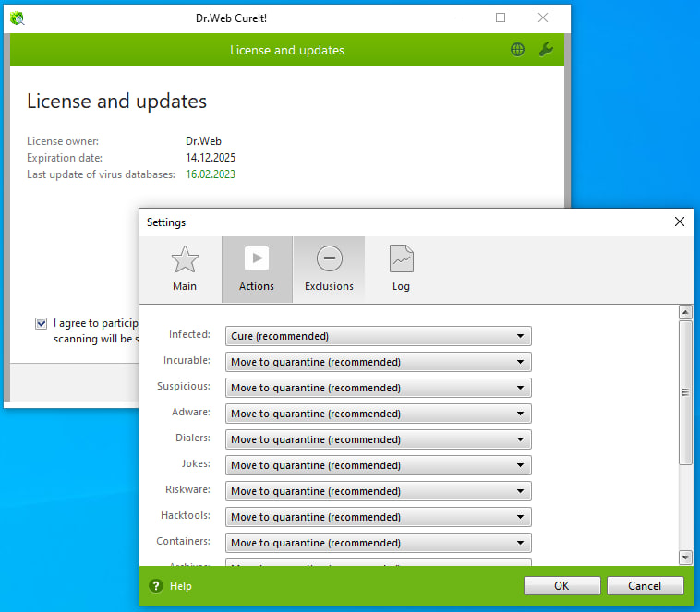Open the Exclusions settings tab
The width and height of the screenshot is (700, 612).
pyautogui.click(x=329, y=270)
